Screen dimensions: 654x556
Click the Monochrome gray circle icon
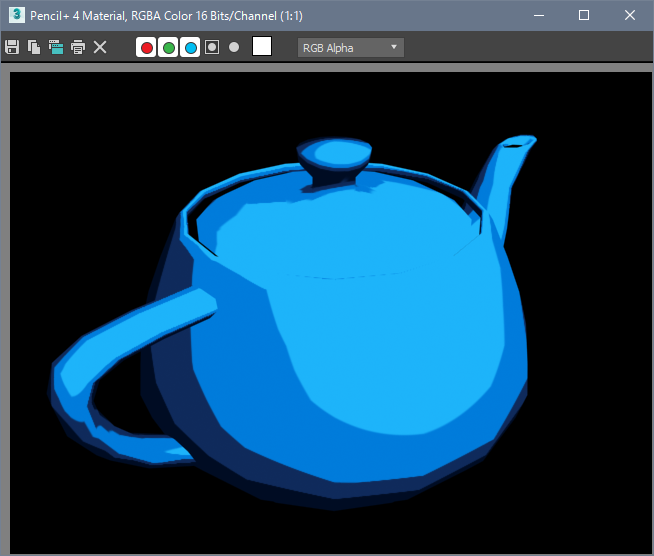[234, 47]
